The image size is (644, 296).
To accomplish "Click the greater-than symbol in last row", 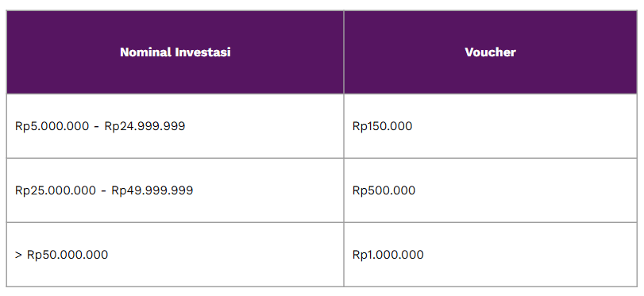I will tap(18, 255).
